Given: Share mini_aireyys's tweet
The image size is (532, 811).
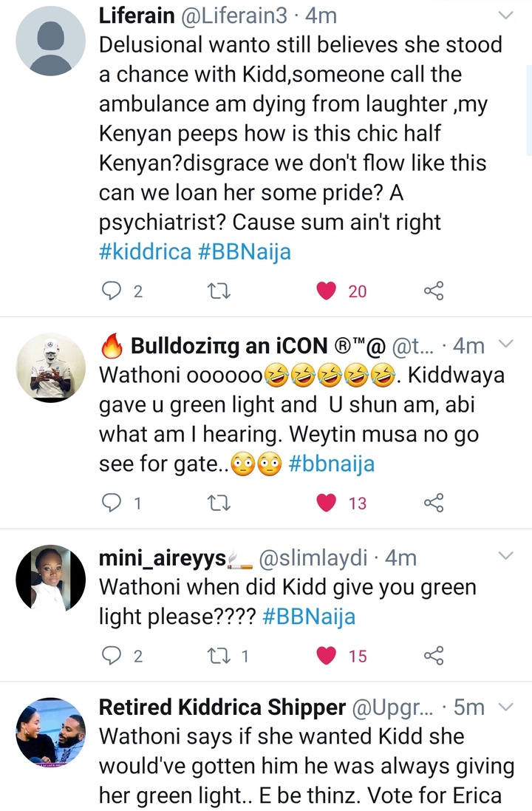Looking at the screenshot, I should coord(434,655).
